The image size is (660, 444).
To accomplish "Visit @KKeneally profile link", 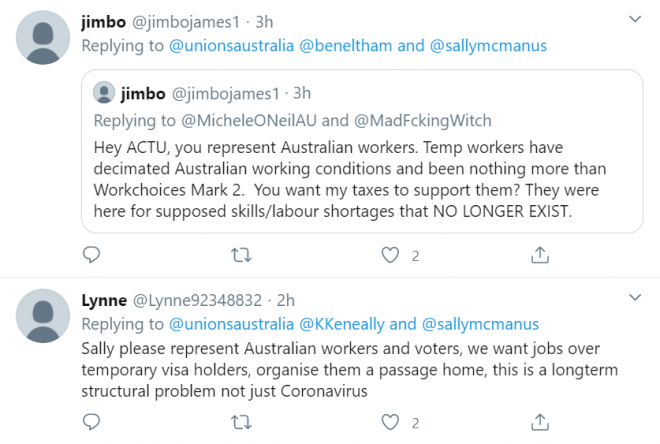I will 342,324.
